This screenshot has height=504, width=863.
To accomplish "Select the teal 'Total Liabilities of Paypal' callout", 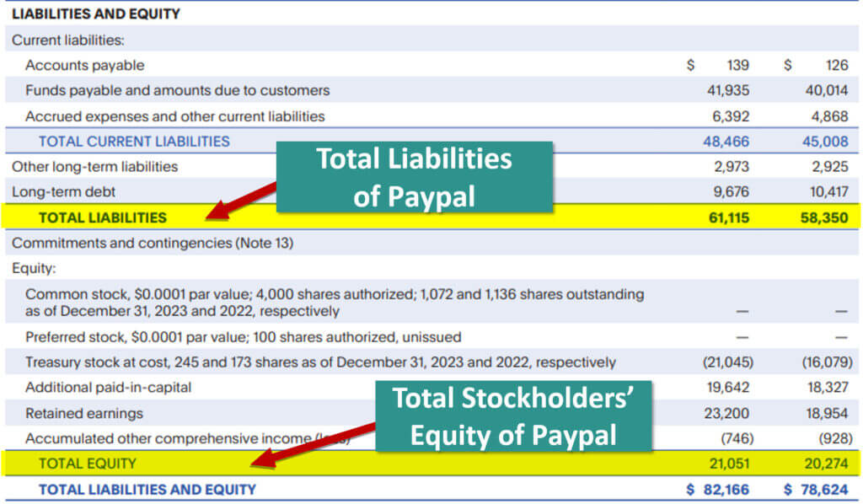I will coord(415,175).
